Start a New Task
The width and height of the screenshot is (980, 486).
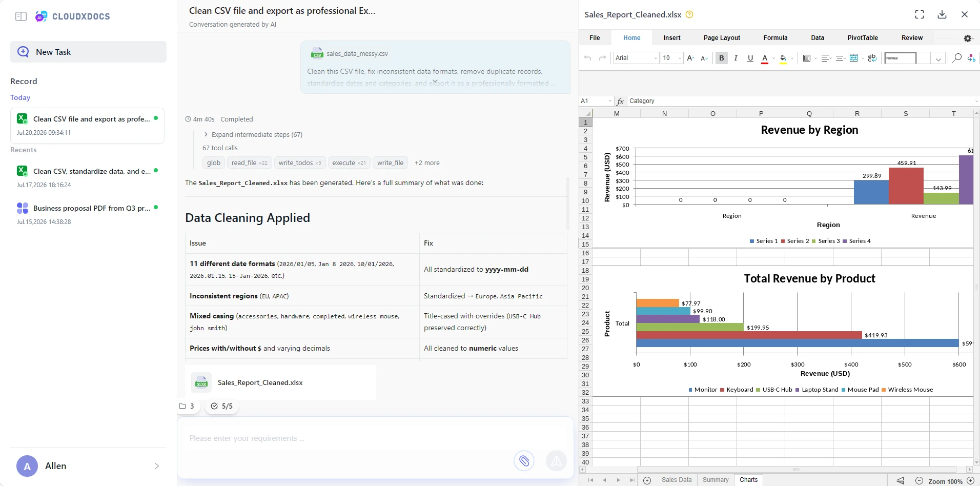coord(88,52)
